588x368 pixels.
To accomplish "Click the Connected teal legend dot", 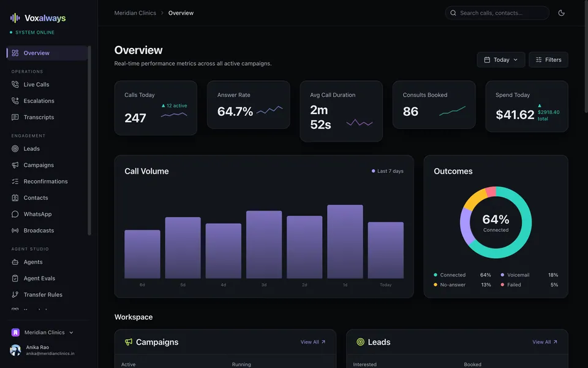I will tap(435, 275).
